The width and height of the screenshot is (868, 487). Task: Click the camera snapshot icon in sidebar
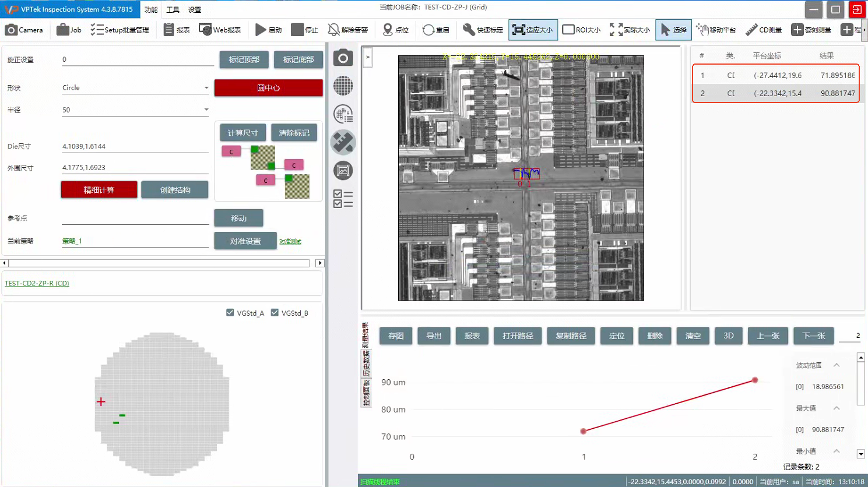point(343,58)
